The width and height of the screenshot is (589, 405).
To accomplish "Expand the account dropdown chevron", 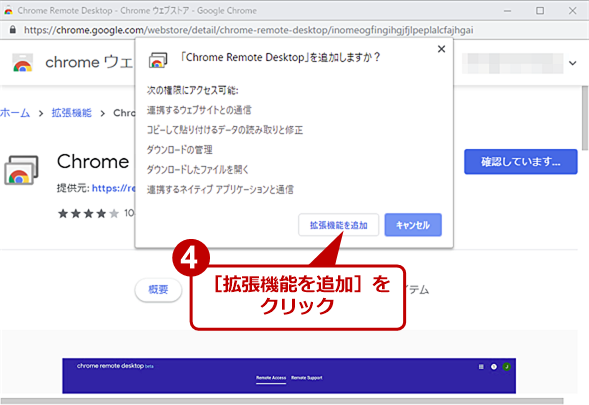I will (572, 63).
